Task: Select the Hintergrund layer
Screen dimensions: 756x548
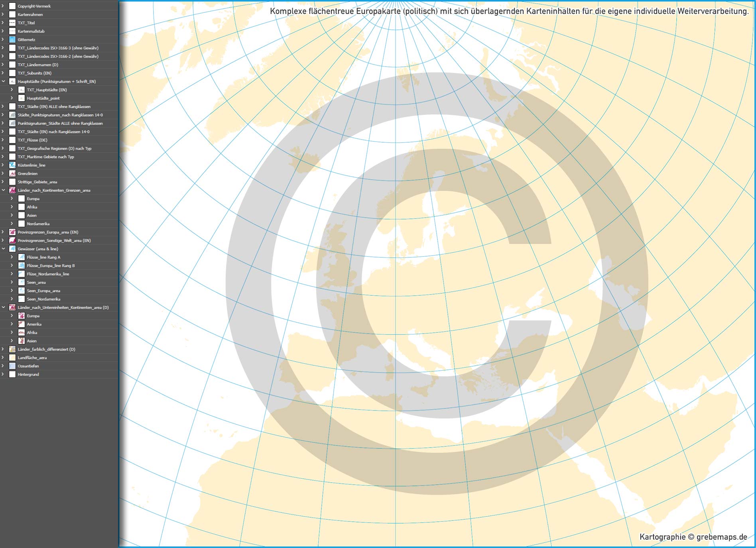Action: click(28, 374)
